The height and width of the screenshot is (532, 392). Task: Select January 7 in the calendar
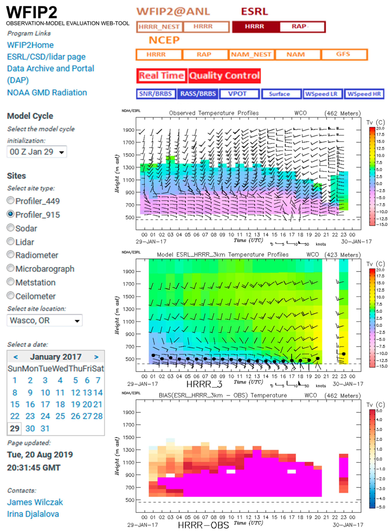click(x=98, y=381)
